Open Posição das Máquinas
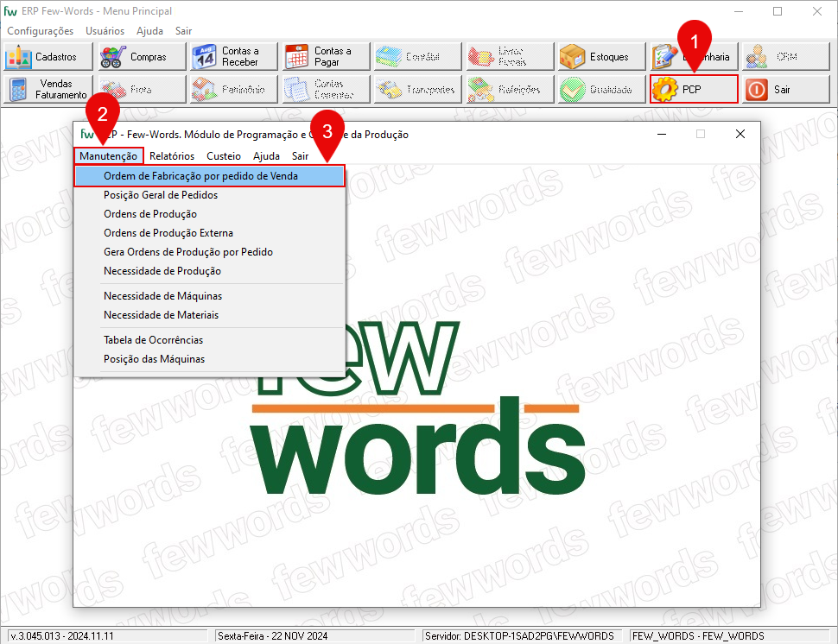 (209, 359)
